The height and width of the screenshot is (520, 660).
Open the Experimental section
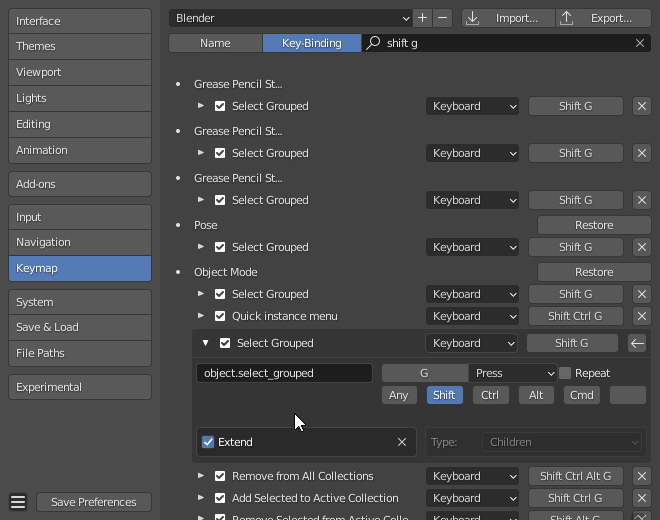(x=80, y=387)
